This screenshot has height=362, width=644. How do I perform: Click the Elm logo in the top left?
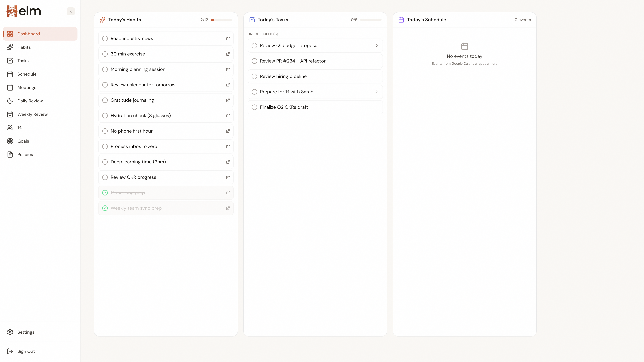click(x=24, y=11)
